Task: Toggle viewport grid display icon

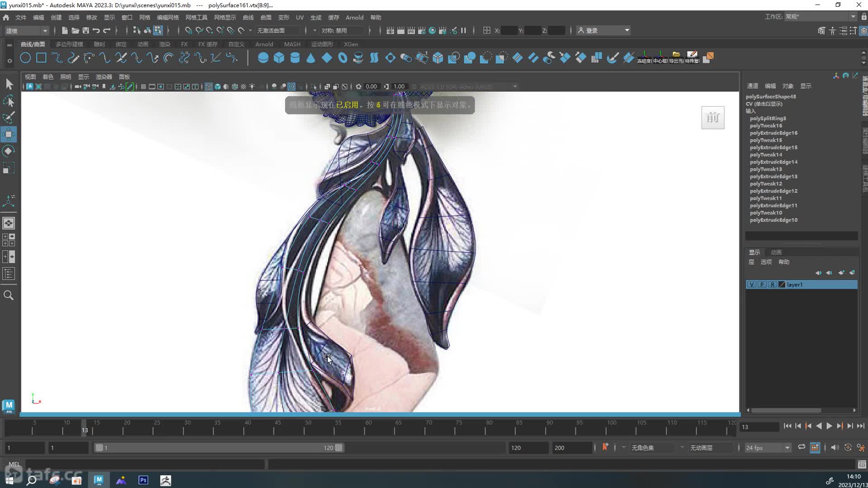Action: (143, 87)
